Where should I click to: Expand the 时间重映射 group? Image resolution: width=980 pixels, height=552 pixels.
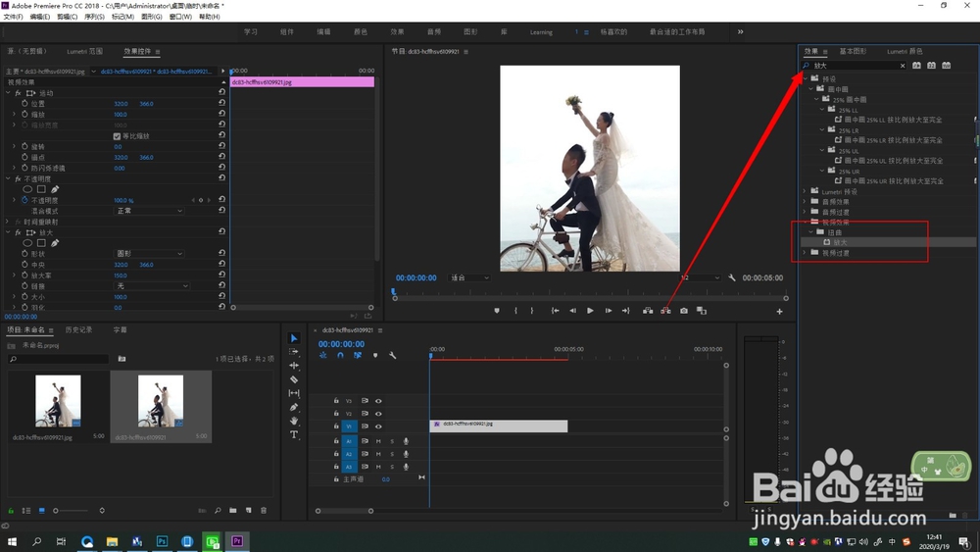point(8,222)
